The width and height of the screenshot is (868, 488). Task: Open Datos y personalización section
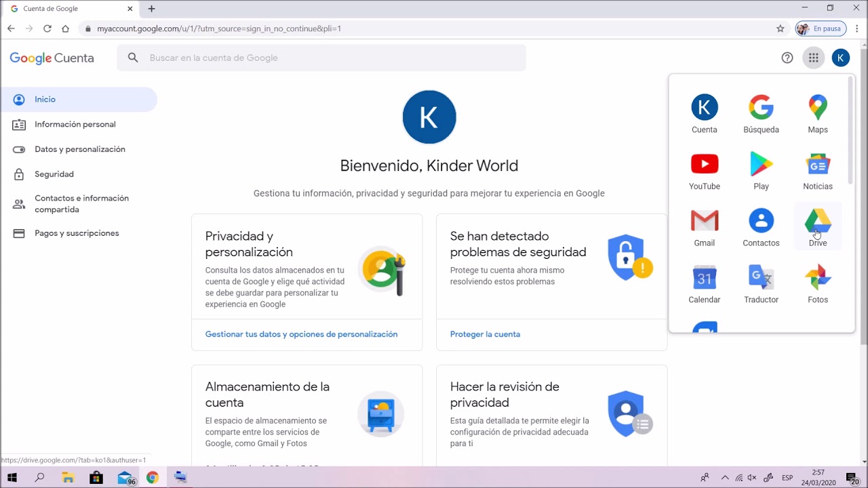tap(79, 149)
